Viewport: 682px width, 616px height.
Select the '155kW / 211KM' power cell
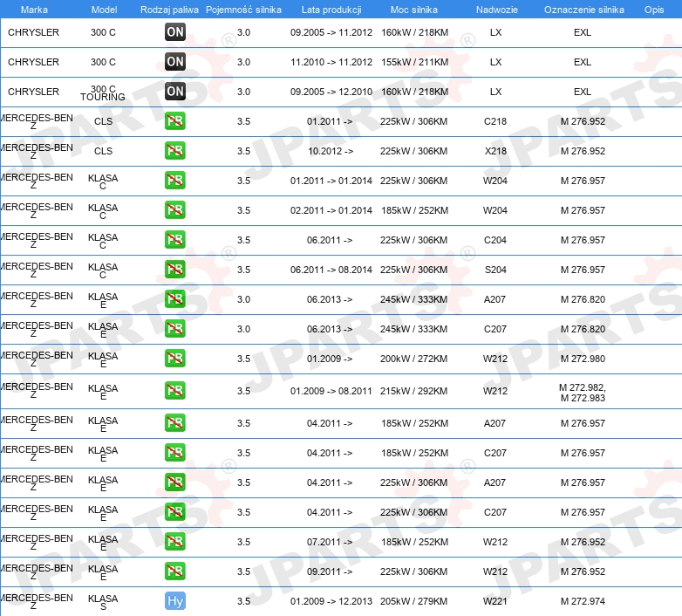414,62
